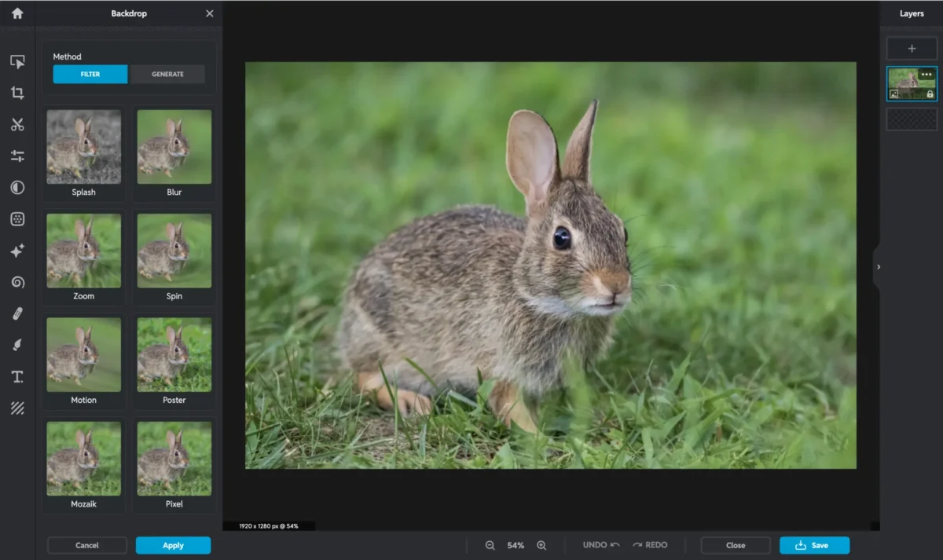The image size is (943, 560).
Task: Select the Text tool
Action: (x=17, y=377)
